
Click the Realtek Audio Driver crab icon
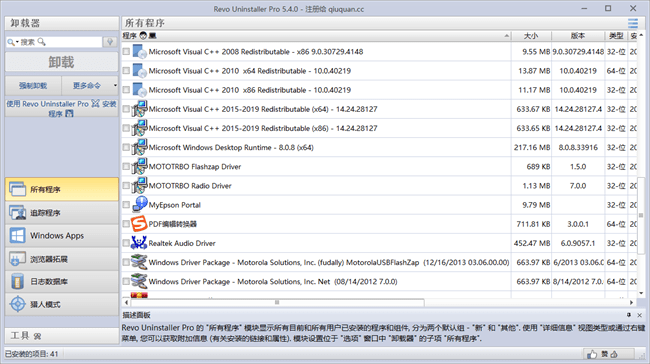139,243
